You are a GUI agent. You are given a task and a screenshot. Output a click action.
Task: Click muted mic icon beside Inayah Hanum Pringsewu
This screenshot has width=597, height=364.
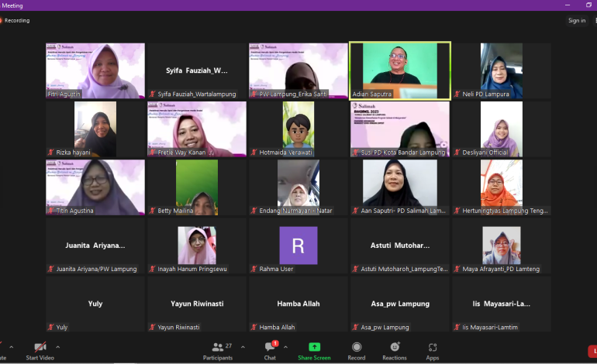152,269
